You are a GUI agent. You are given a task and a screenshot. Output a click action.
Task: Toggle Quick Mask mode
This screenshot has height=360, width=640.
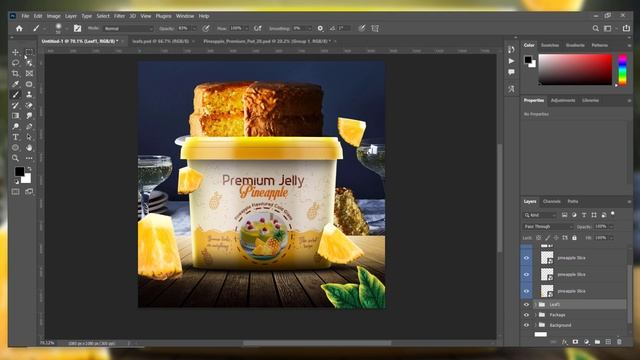[16, 191]
